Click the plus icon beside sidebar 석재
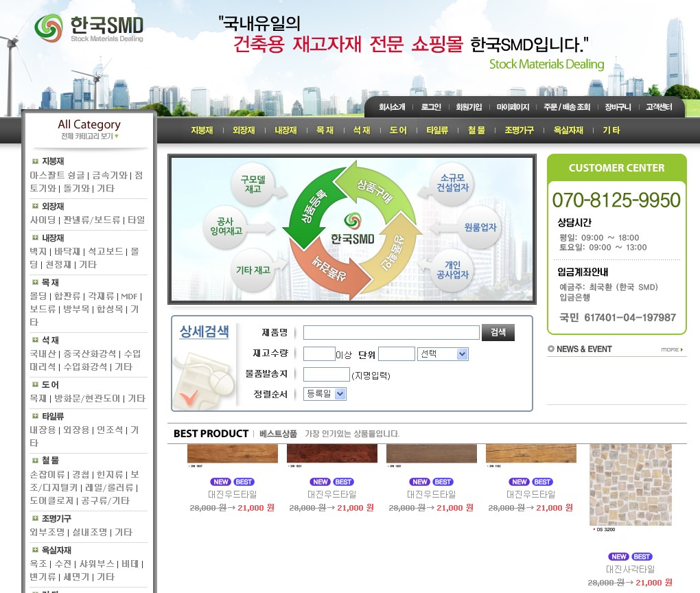700x593 pixels. [x=35, y=340]
